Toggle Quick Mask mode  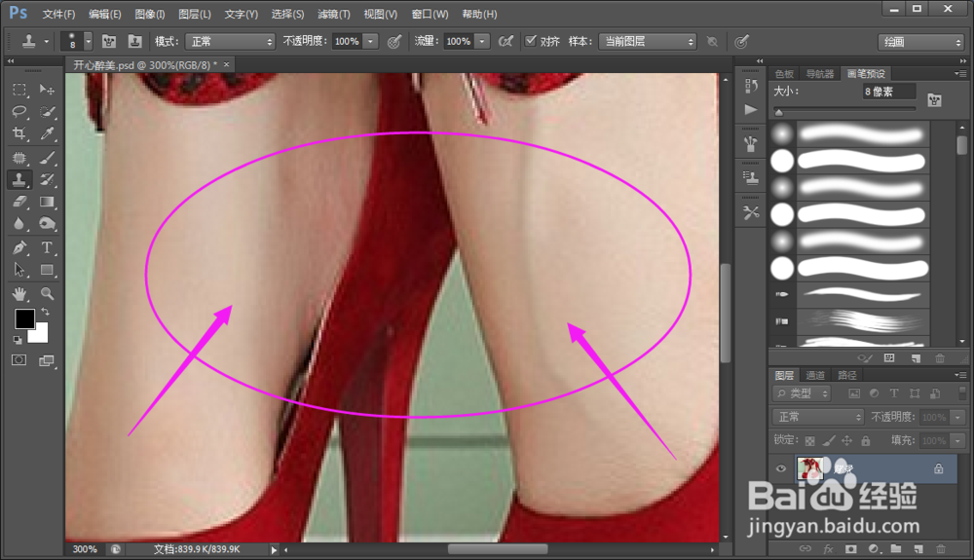point(19,360)
